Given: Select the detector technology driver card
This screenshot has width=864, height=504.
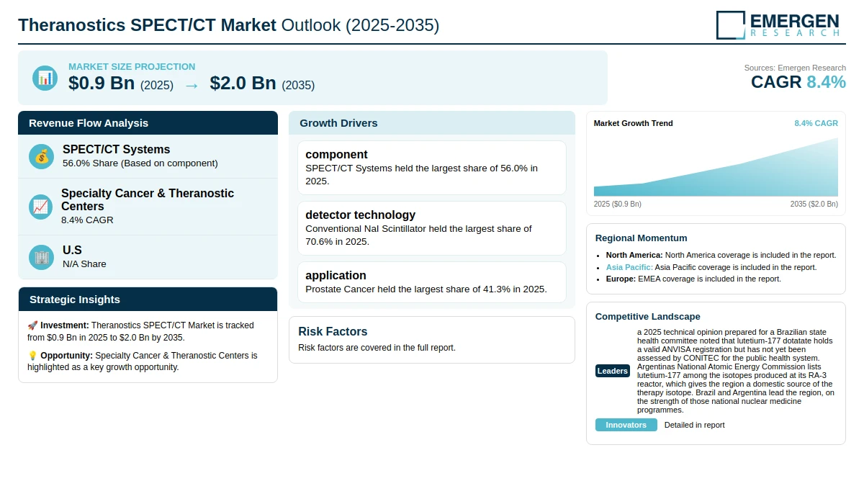Looking at the screenshot, I should coord(432,228).
